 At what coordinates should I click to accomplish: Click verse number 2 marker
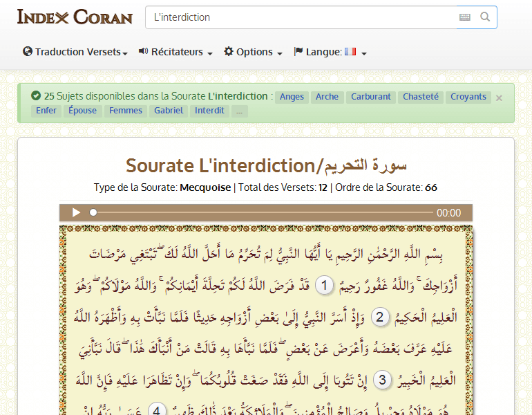point(379,317)
